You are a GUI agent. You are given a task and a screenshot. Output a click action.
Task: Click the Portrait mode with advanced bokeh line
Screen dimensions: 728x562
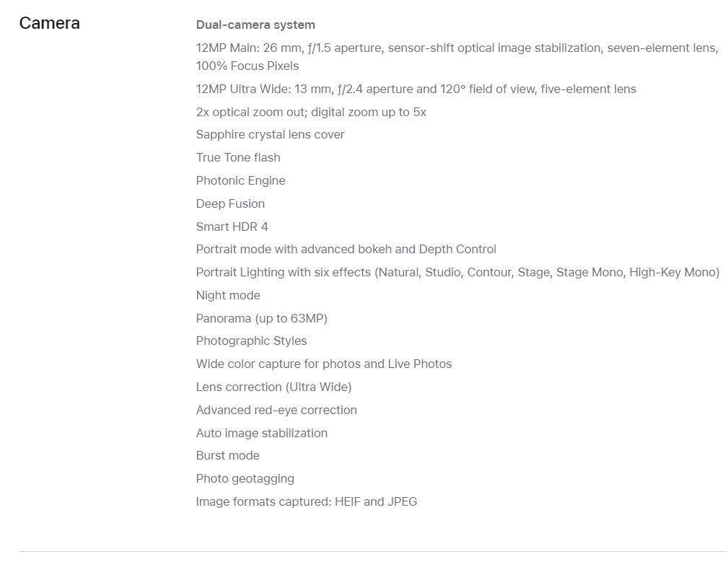346,249
